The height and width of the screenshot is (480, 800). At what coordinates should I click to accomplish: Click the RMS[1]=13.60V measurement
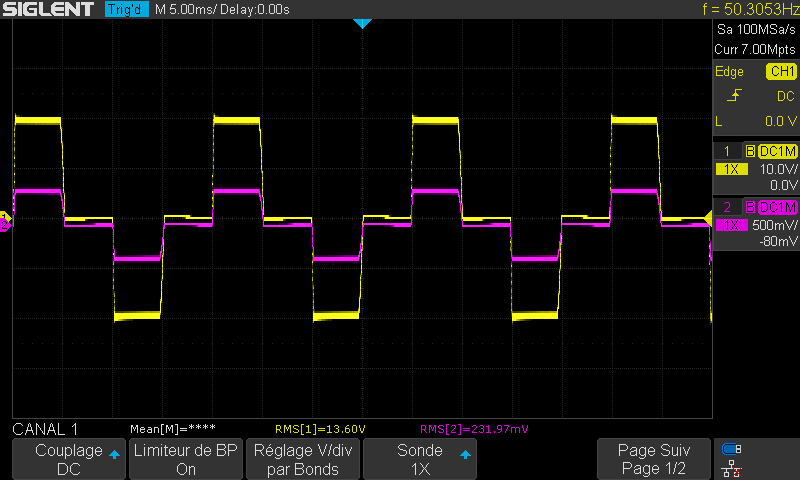[x=320, y=429]
